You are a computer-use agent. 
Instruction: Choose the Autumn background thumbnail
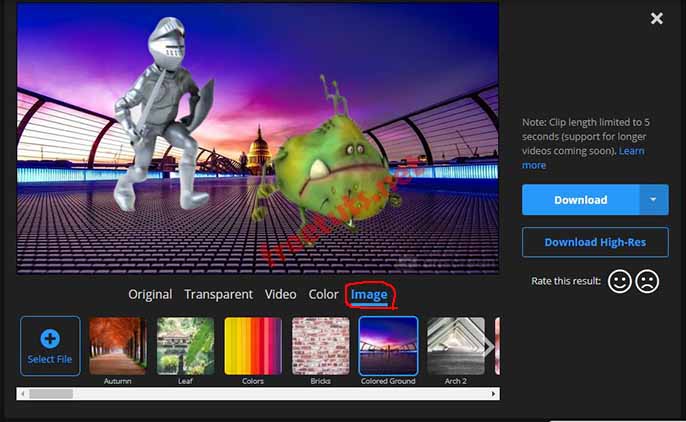point(118,346)
